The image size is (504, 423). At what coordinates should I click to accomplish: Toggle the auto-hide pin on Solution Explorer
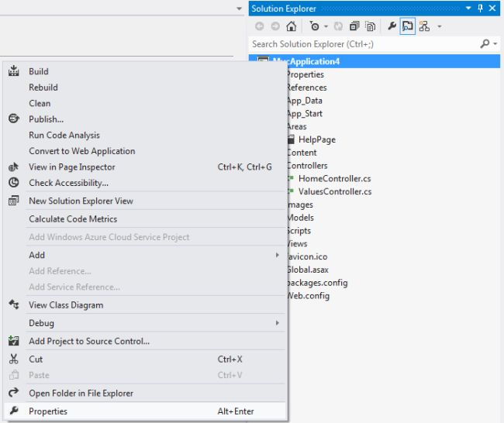click(x=480, y=9)
